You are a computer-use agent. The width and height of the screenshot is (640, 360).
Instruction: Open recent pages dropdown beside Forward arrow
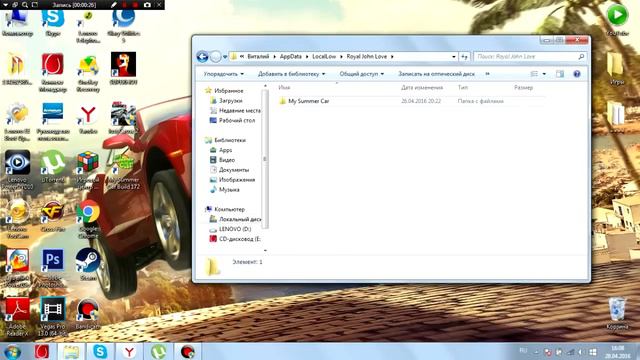click(225, 57)
